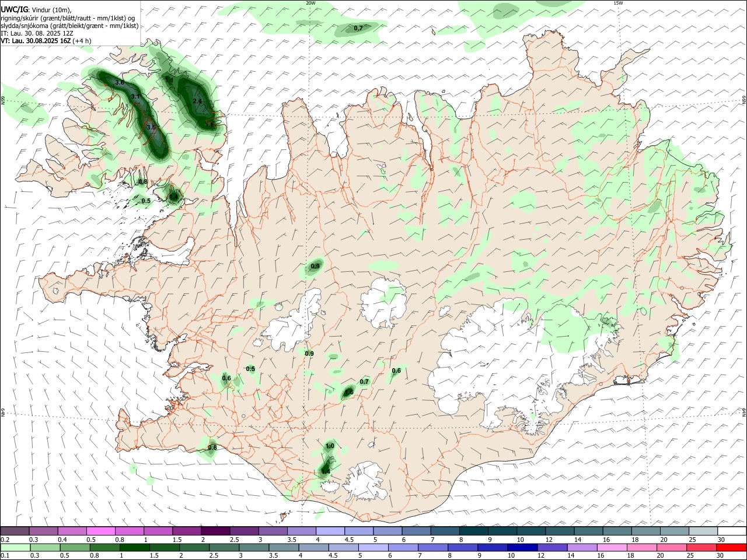Viewport: 747px width, 560px height.
Task: Choose the deep blue 10 mm rain swatch
Action: (522, 548)
